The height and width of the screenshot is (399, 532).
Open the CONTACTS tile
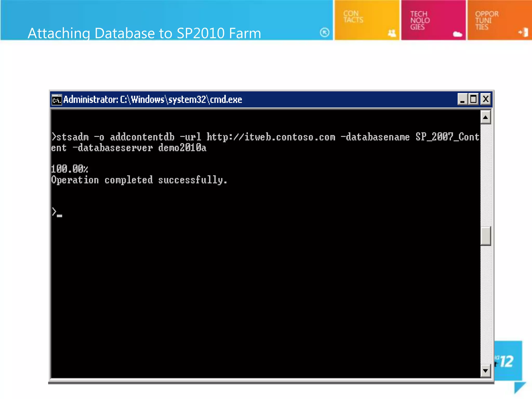(x=367, y=20)
